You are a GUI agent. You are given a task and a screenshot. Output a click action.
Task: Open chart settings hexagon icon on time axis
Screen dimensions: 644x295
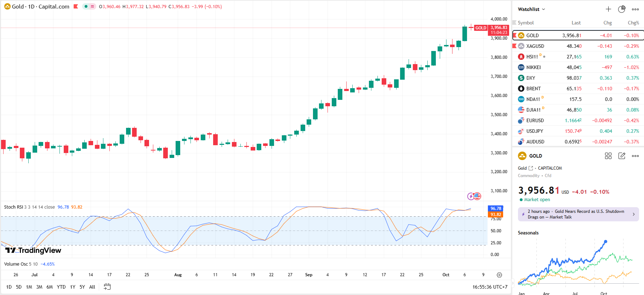(x=499, y=275)
